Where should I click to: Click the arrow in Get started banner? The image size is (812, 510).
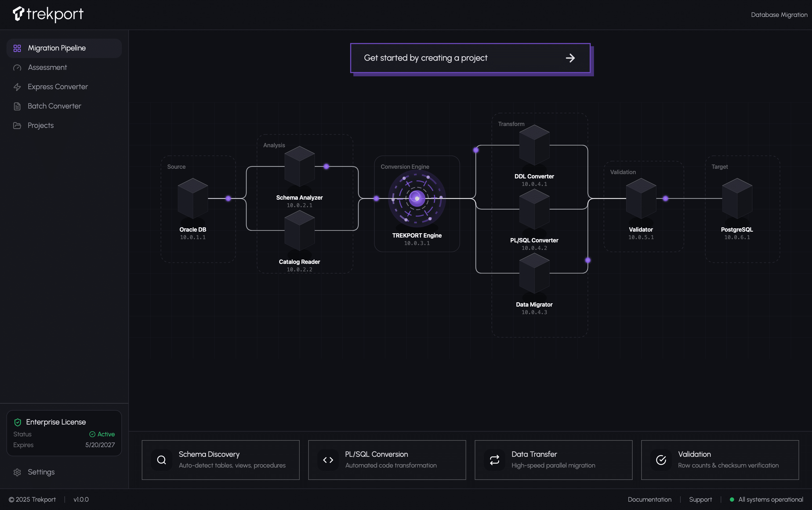tap(570, 58)
